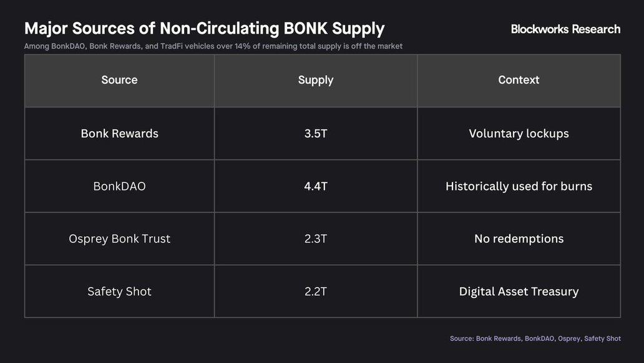Click the 3.5T supply value

pos(316,134)
